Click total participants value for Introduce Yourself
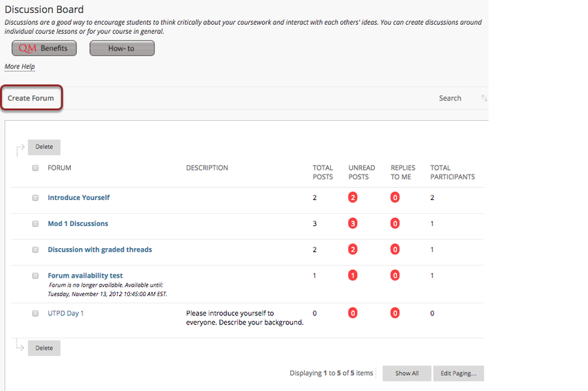The width and height of the screenshot is (588, 391). click(x=432, y=198)
